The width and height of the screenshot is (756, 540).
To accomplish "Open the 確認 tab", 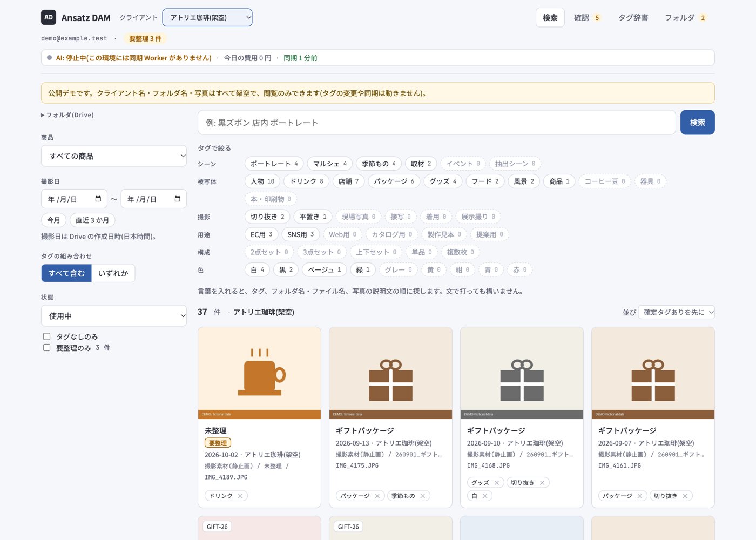I will coord(587,18).
